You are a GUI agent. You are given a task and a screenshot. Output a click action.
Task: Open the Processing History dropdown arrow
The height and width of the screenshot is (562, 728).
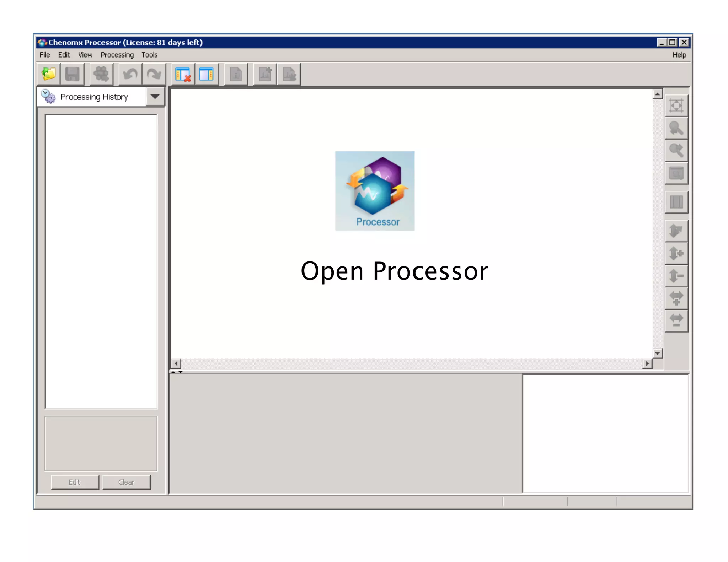coord(155,96)
